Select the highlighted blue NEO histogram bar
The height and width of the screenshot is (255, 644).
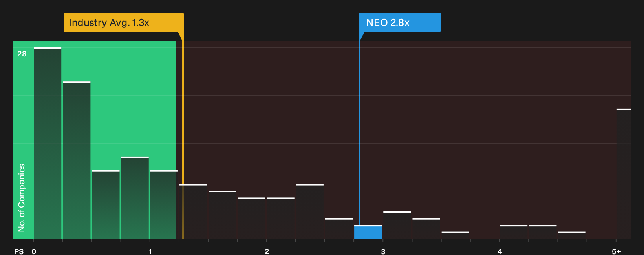(x=368, y=232)
